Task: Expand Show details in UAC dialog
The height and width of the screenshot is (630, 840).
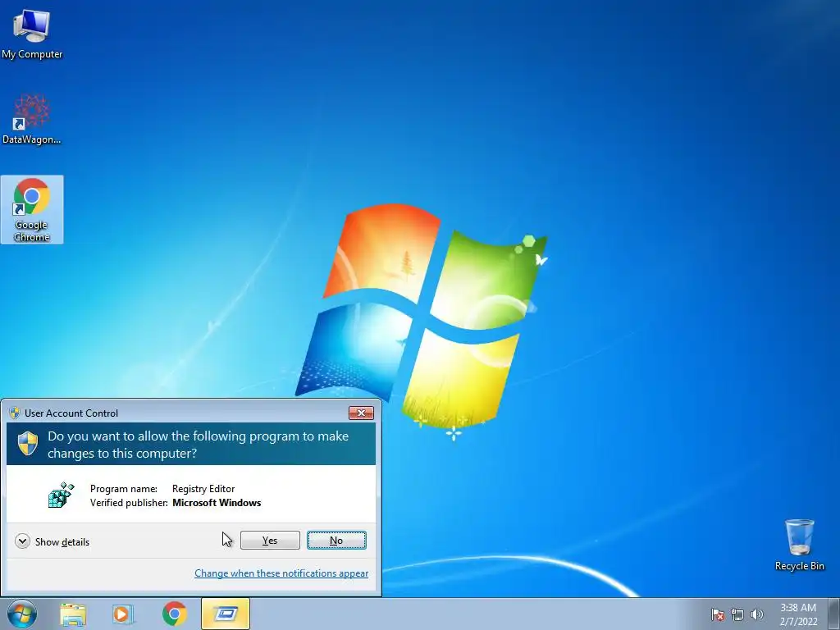Action: point(52,541)
